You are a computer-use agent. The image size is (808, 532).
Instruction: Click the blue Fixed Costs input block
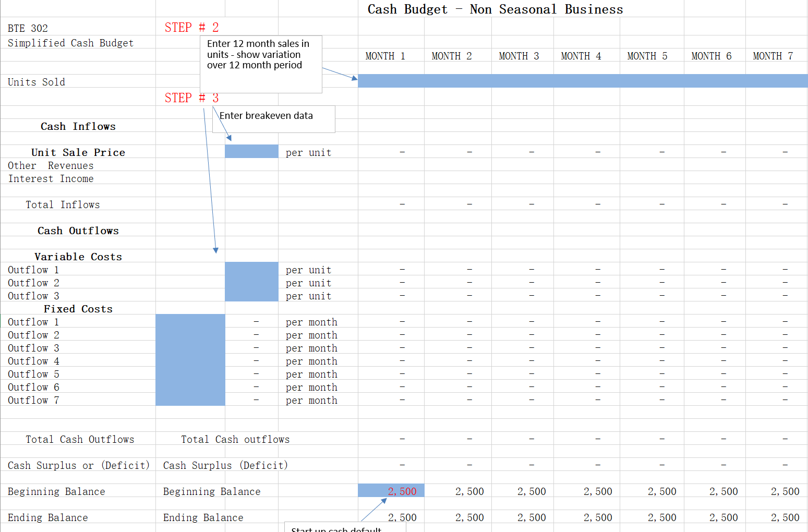(190, 360)
